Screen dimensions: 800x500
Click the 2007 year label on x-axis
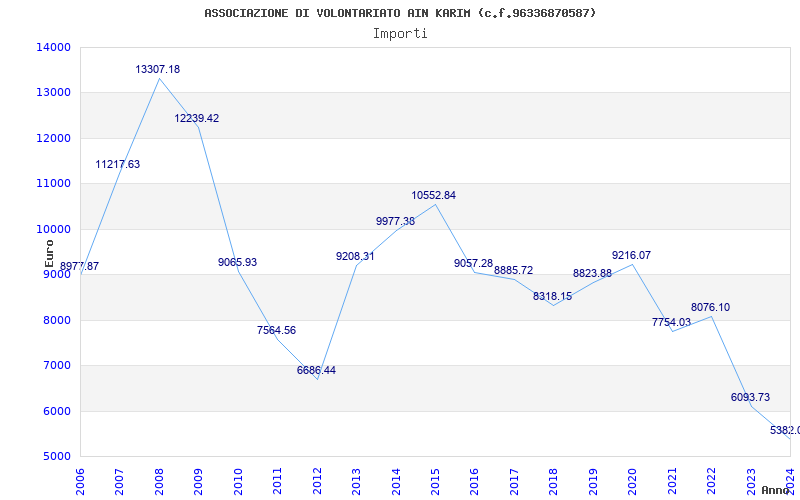coord(119,481)
